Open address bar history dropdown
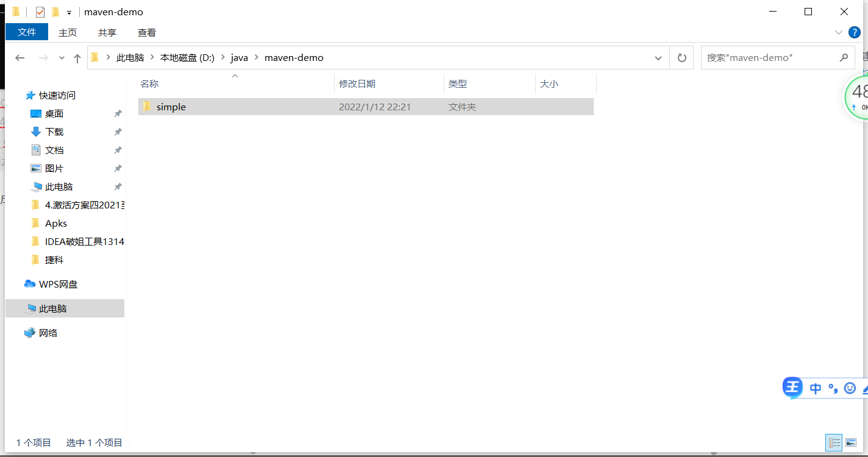The image size is (868, 457). (658, 58)
